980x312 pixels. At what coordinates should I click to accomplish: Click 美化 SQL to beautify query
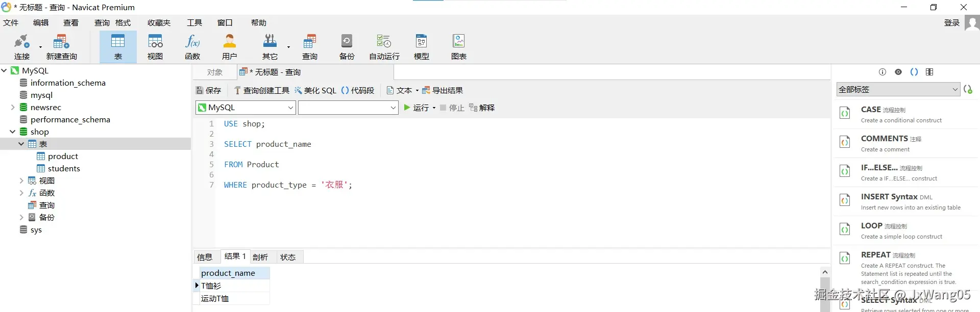[315, 90]
